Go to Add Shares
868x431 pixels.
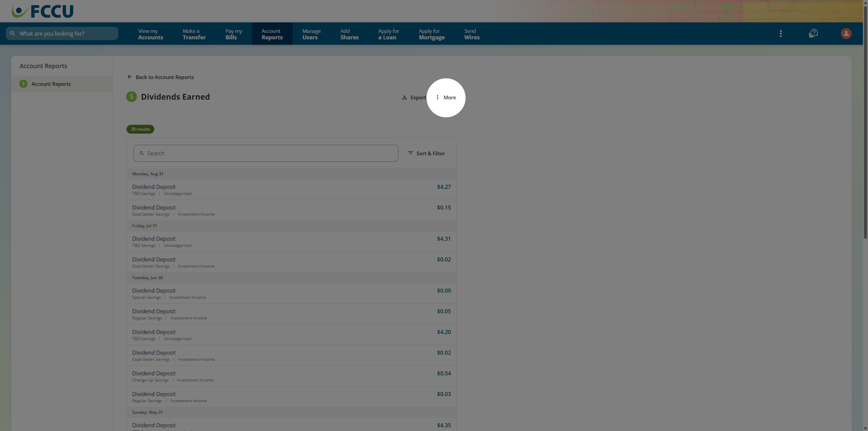pos(349,34)
